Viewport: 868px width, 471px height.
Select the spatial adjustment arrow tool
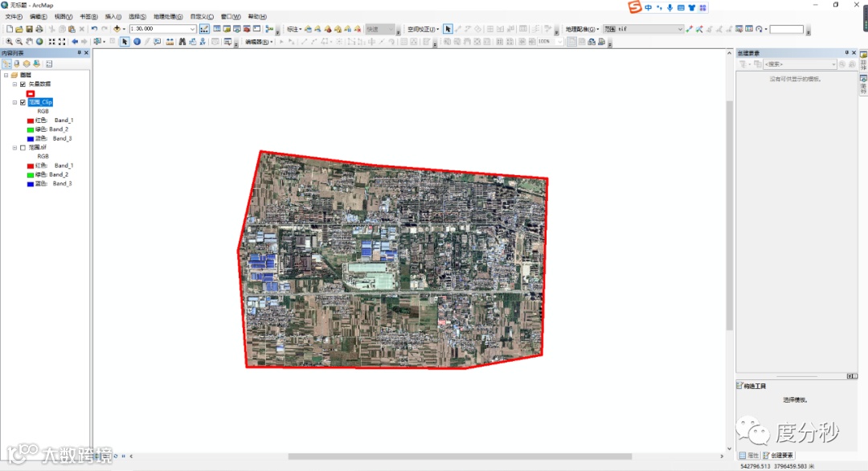click(448, 29)
